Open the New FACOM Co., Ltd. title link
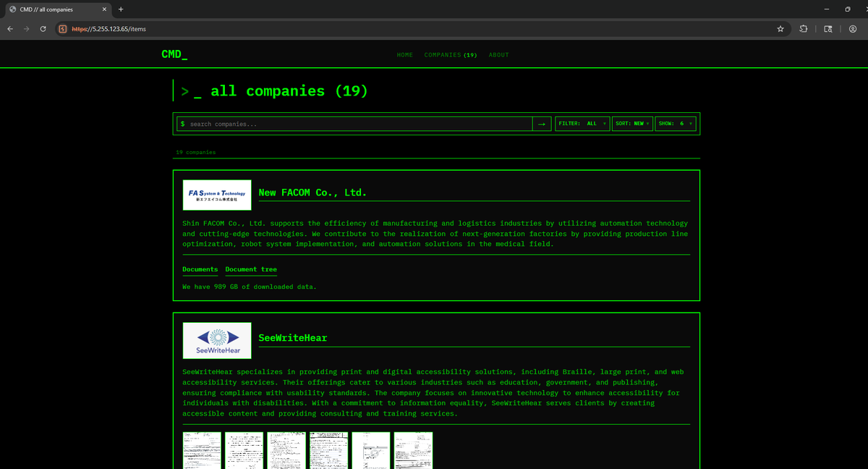This screenshot has width=868, height=469. (x=312, y=193)
